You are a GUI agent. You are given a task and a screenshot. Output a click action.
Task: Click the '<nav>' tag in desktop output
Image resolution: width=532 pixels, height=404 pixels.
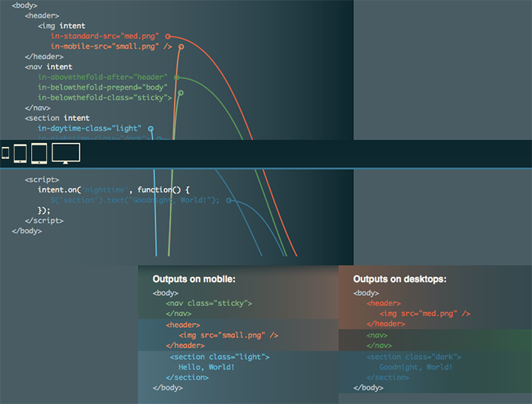click(x=377, y=336)
